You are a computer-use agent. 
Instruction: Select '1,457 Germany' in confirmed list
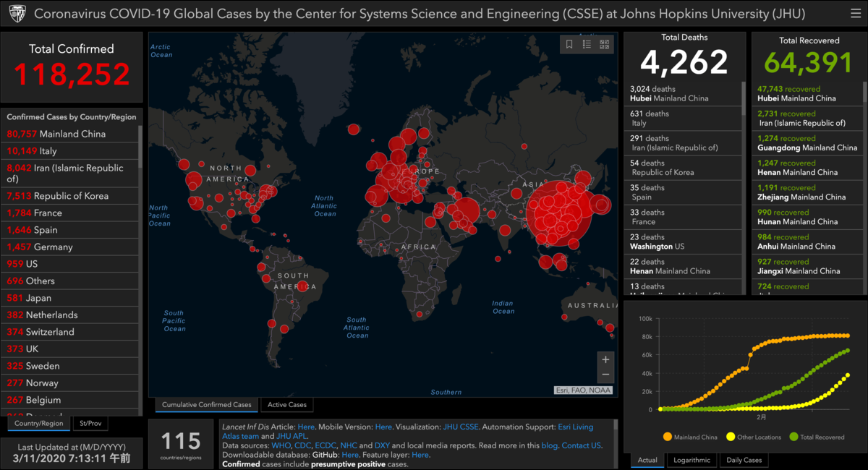coord(71,247)
